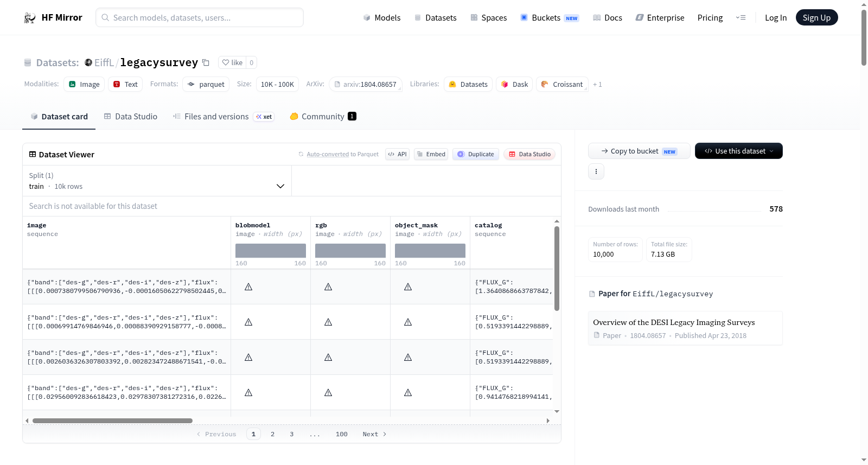This screenshot has width=868, height=465.
Task: Click warning icon in first row rgb cell
Action: [x=328, y=286]
